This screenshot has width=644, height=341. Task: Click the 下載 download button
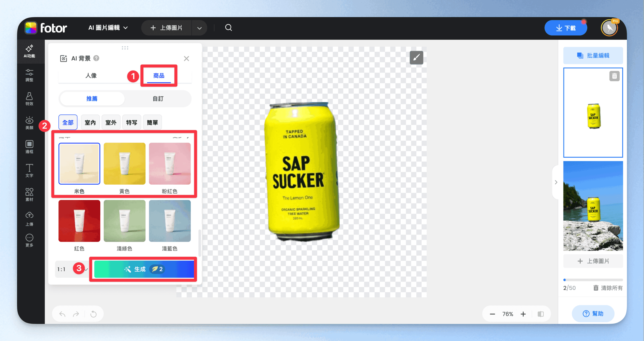pos(566,28)
